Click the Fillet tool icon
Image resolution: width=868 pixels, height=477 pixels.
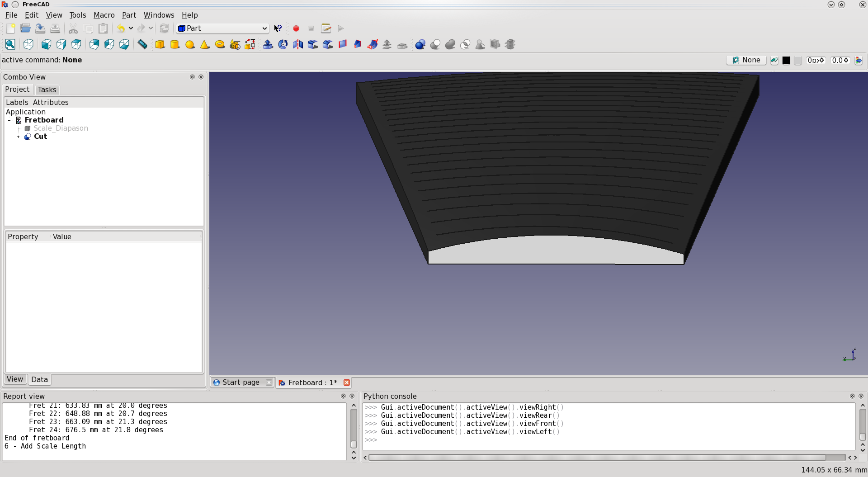pos(312,44)
